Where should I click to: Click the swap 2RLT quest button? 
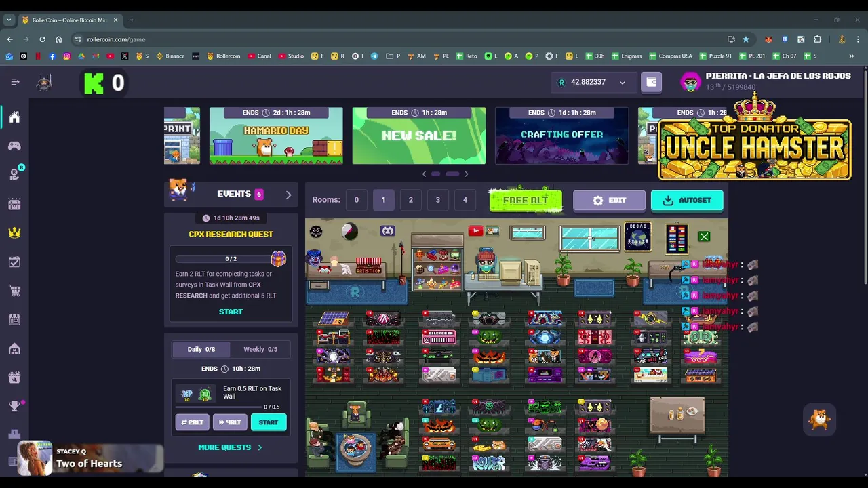(192, 422)
